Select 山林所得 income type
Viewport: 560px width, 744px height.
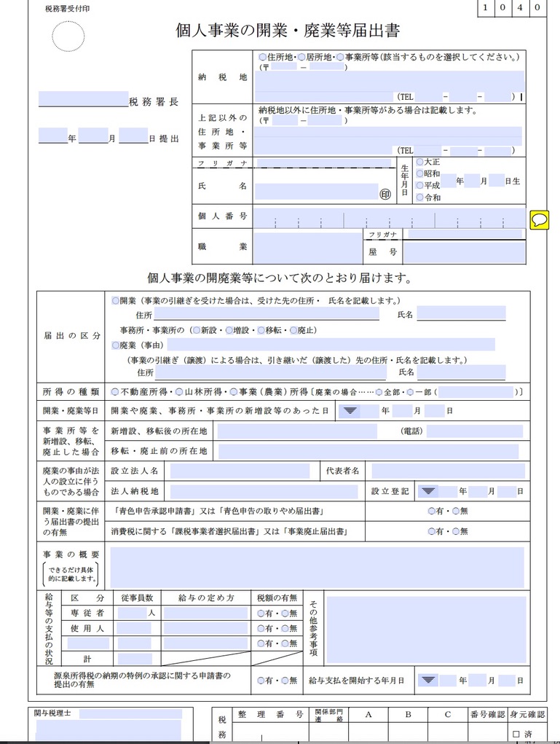pos(179,392)
